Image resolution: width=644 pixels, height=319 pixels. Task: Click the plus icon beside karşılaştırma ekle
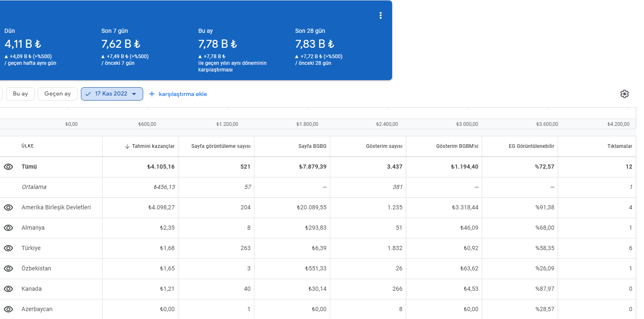tap(151, 94)
